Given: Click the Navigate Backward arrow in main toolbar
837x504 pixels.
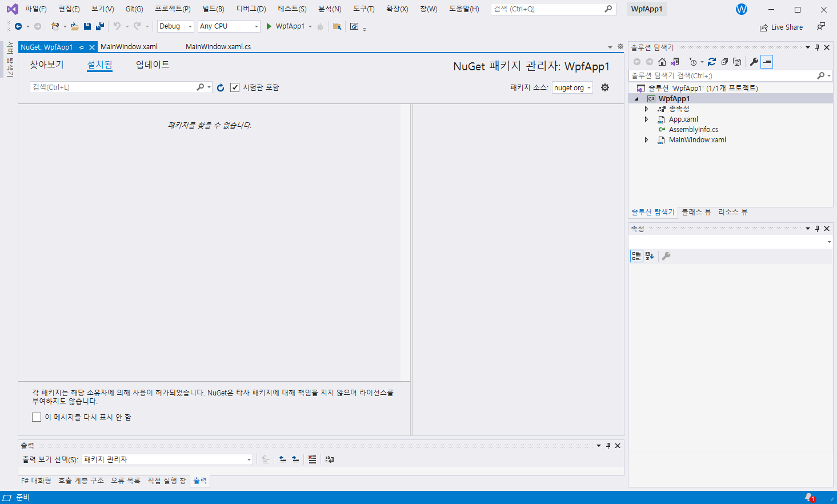Looking at the screenshot, I should pos(18,26).
